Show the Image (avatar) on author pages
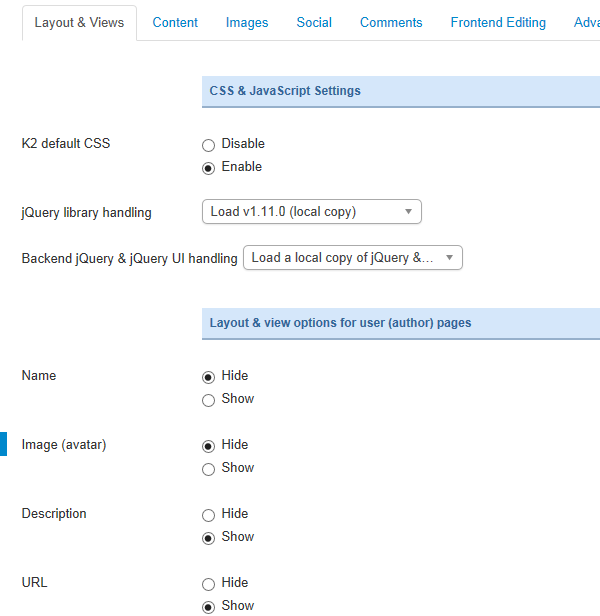The height and width of the screenshot is (616, 600). pyautogui.click(x=208, y=469)
